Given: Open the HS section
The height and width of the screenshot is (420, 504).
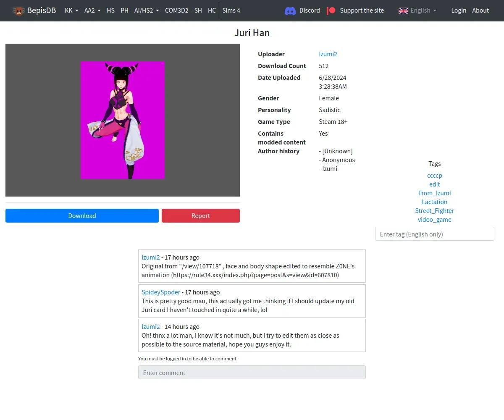Looking at the screenshot, I should [110, 10].
